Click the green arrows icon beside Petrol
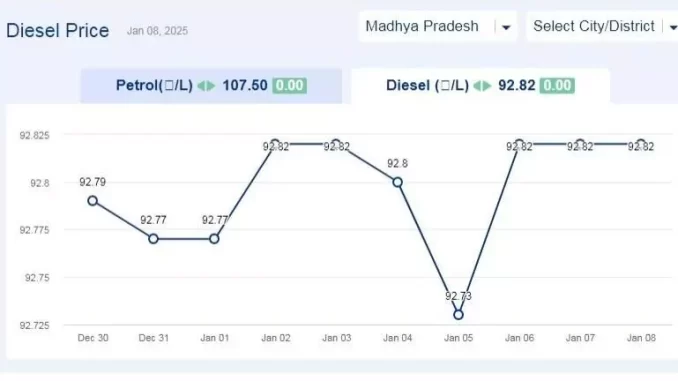Viewport: 678px width, 381px height. 206,86
